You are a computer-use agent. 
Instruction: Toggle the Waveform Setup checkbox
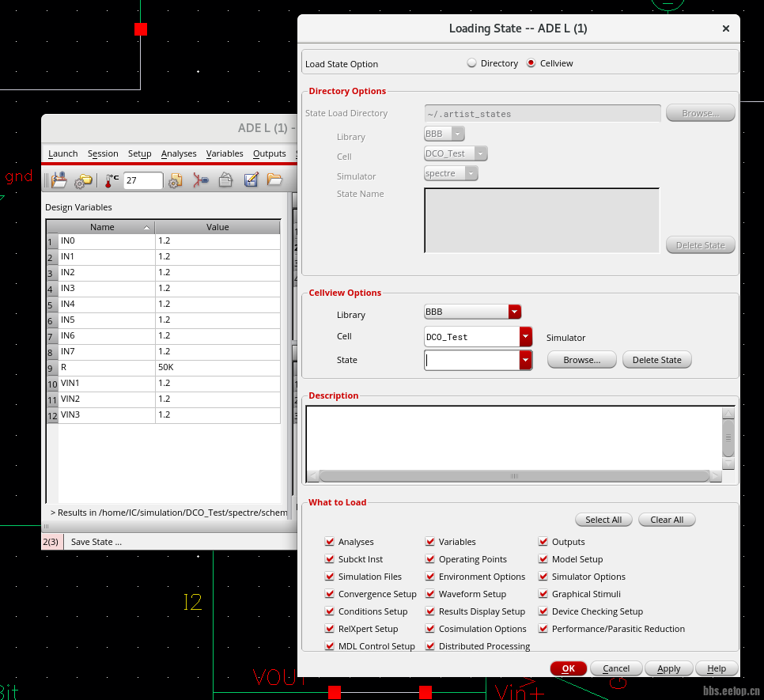click(430, 594)
